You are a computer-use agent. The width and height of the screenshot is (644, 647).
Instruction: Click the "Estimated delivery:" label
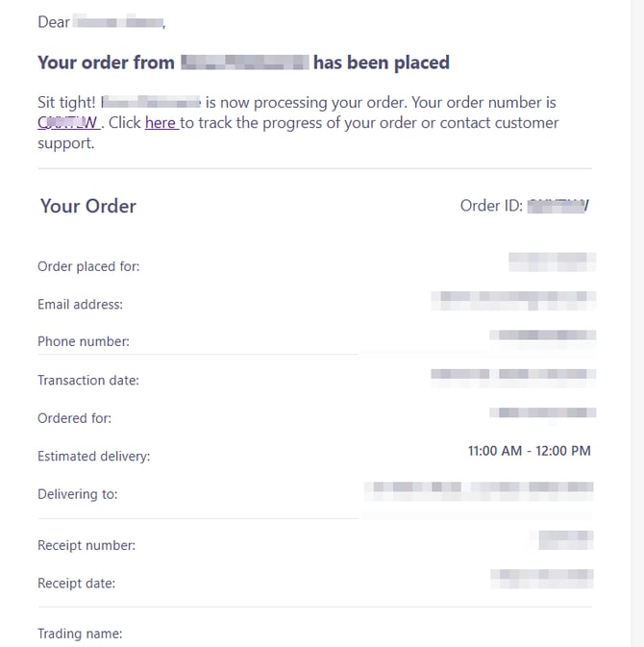tap(94, 457)
